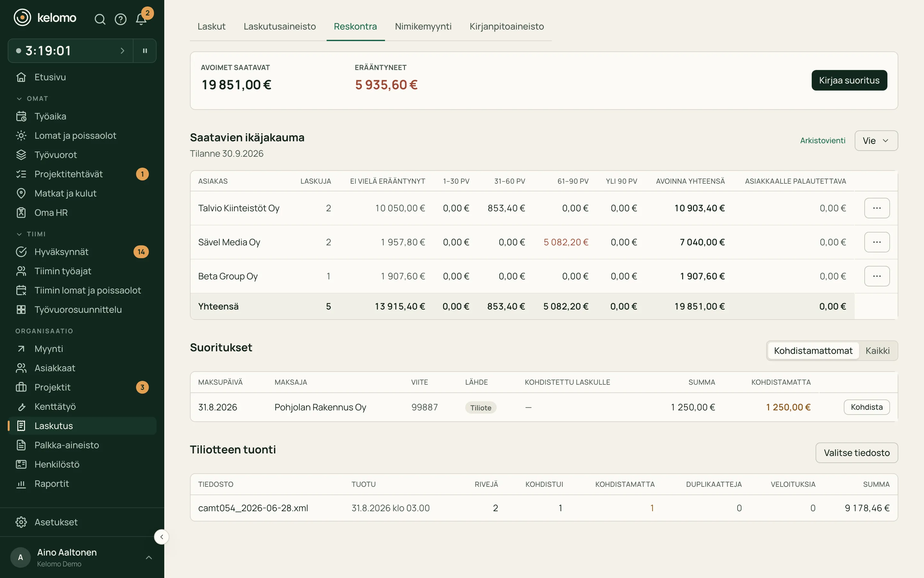Open the help question mark icon
924x578 pixels.
point(121,19)
